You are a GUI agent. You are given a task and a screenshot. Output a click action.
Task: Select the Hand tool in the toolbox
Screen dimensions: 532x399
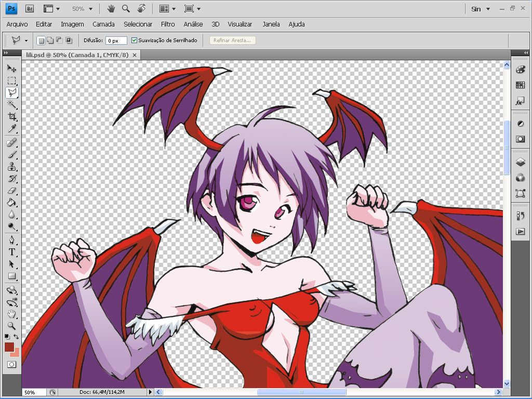(x=12, y=314)
